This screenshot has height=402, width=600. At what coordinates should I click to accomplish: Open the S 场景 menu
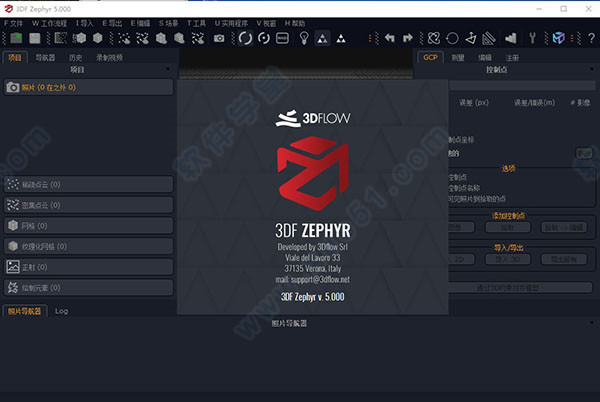(x=168, y=23)
